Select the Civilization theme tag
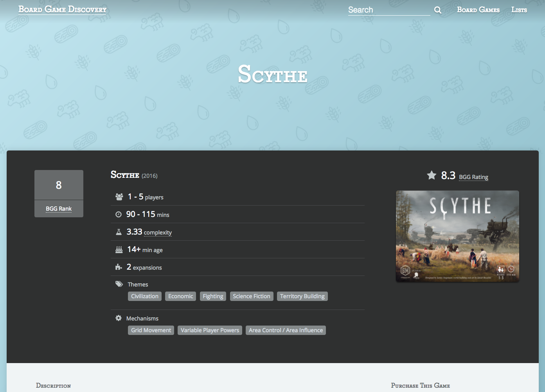Viewport: 545px width, 392px height. pos(145,296)
